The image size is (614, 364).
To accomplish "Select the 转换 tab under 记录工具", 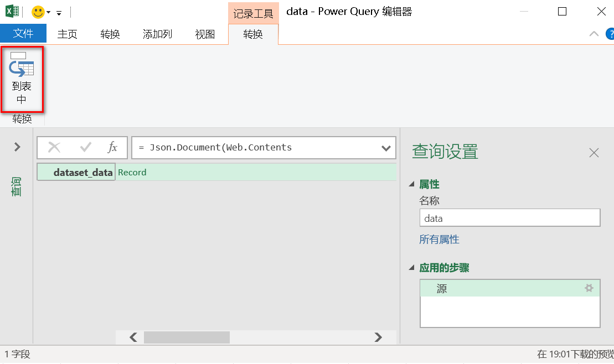I will click(253, 34).
